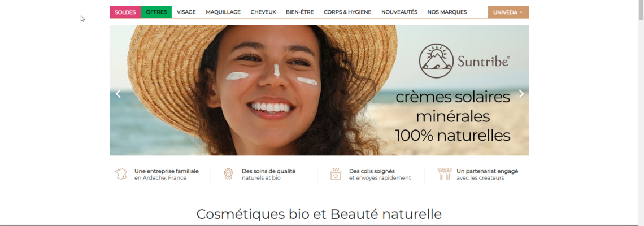Click the page vertical scrollbar
The height and width of the screenshot is (226, 644).
[641, 113]
